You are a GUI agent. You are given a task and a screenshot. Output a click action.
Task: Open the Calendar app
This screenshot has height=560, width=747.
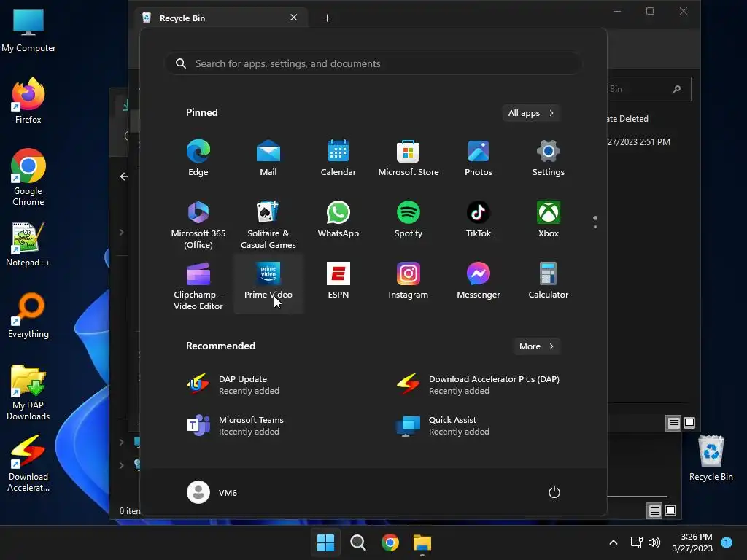(338, 158)
